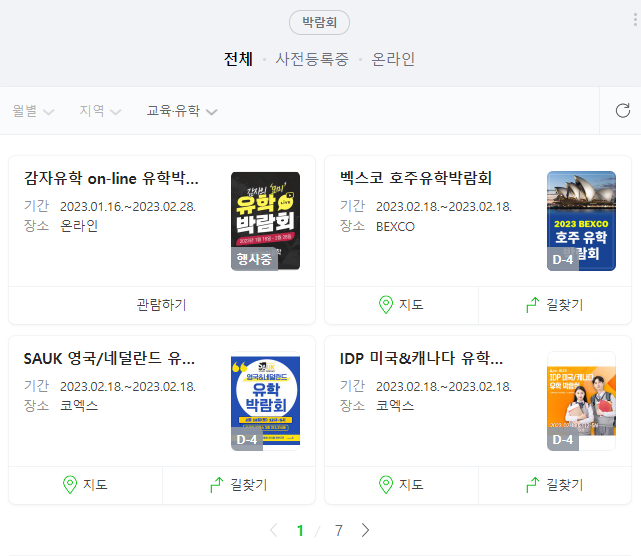Expand the 월별 month filter dropdown
This screenshot has height=556, width=641.
point(33,111)
